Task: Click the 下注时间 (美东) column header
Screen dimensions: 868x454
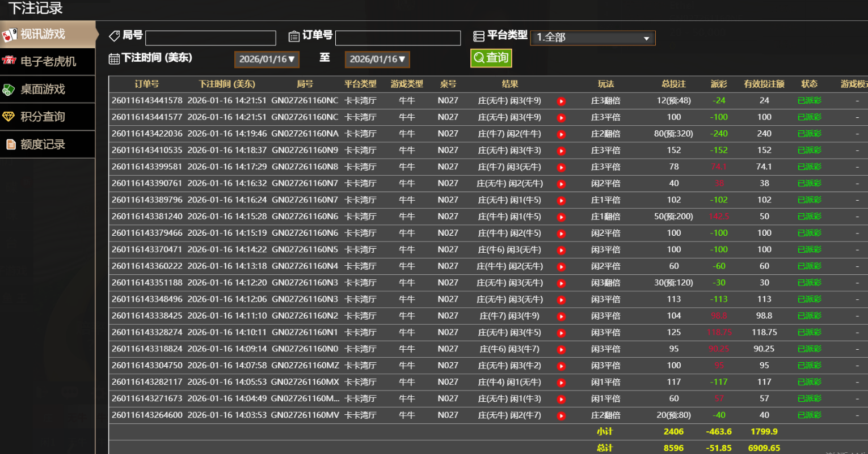Action: click(227, 84)
